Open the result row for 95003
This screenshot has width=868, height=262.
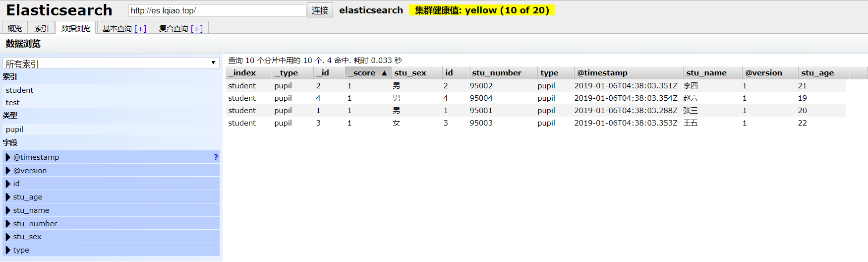pos(481,123)
